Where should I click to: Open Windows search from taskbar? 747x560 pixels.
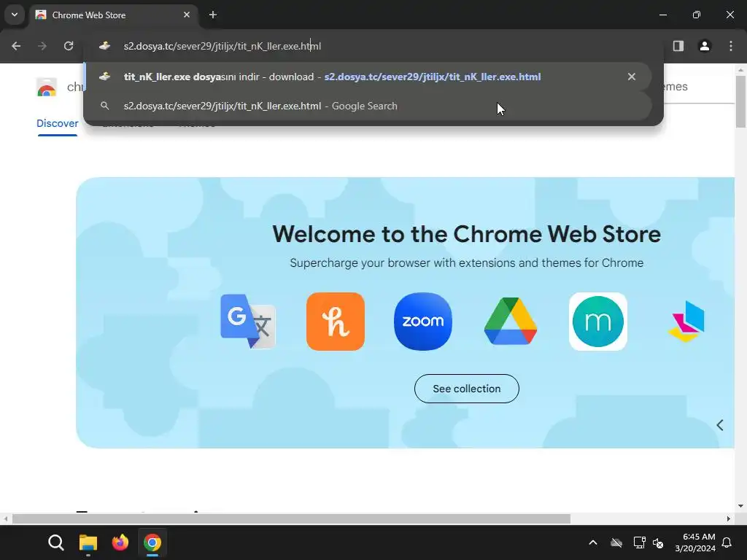click(x=55, y=542)
